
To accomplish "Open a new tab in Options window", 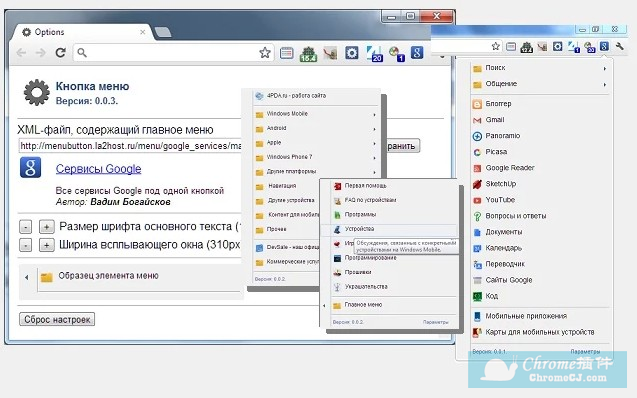I will pos(163,32).
